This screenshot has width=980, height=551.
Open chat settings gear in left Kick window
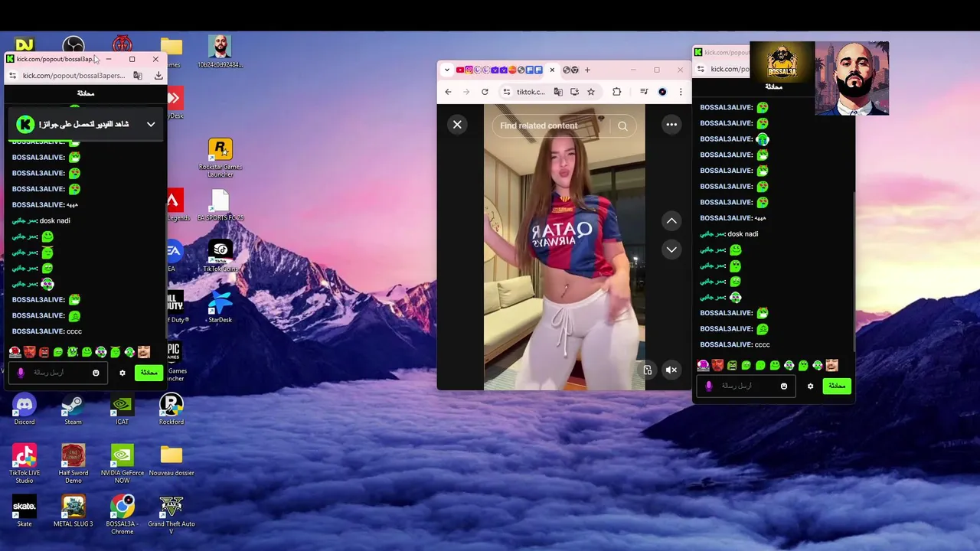tap(122, 373)
